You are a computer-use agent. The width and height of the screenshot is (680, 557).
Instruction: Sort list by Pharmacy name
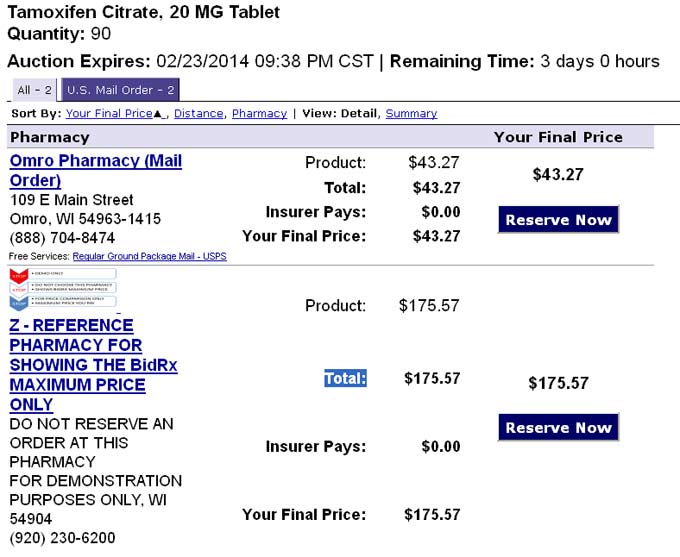tap(259, 113)
